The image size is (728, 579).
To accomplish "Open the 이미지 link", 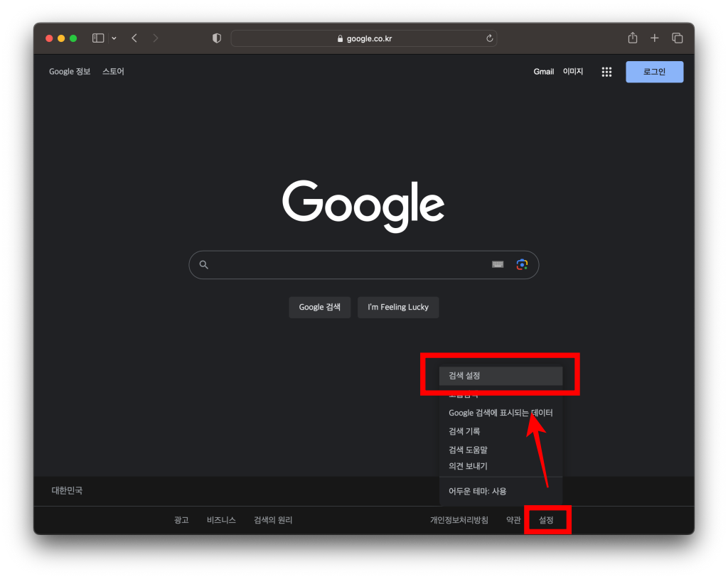I will pyautogui.click(x=573, y=72).
